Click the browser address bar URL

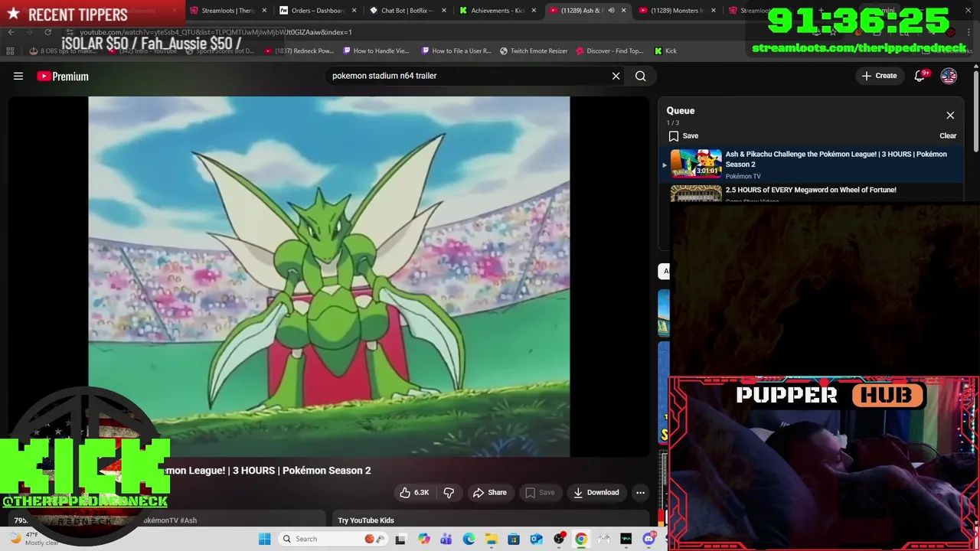pyautogui.click(x=216, y=32)
